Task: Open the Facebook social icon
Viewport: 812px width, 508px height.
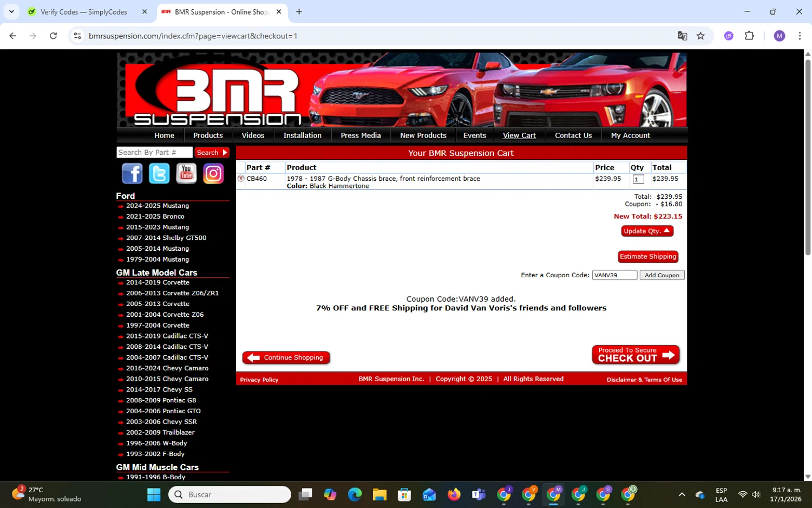Action: 132,174
